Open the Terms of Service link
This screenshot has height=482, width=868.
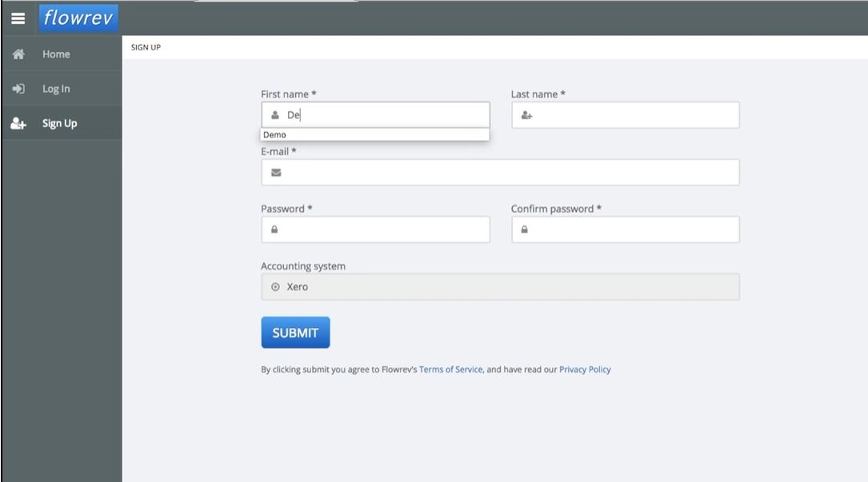[450, 369]
